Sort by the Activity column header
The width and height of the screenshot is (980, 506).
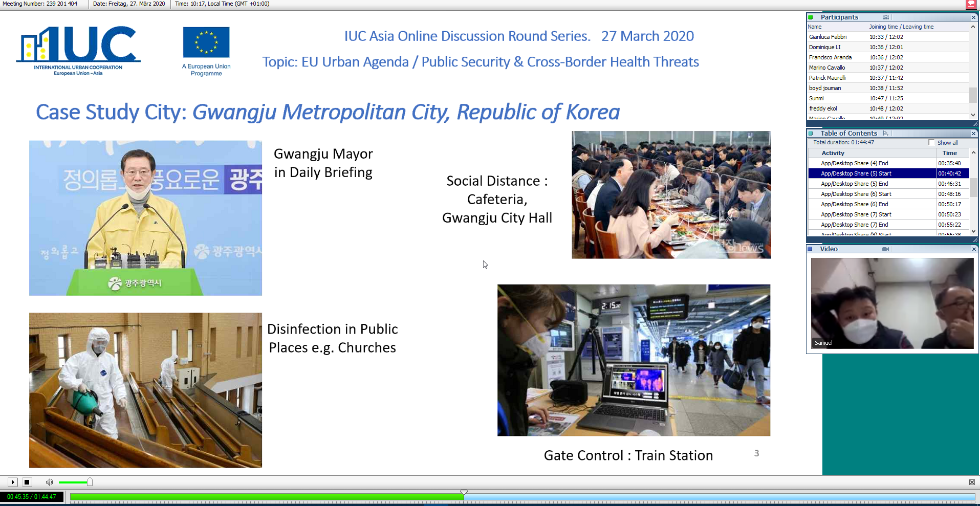point(833,153)
